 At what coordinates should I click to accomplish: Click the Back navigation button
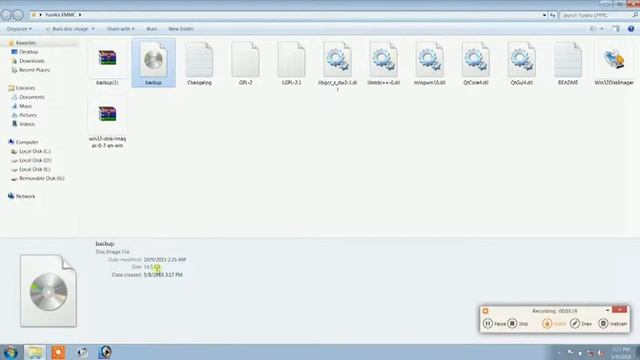6,15
